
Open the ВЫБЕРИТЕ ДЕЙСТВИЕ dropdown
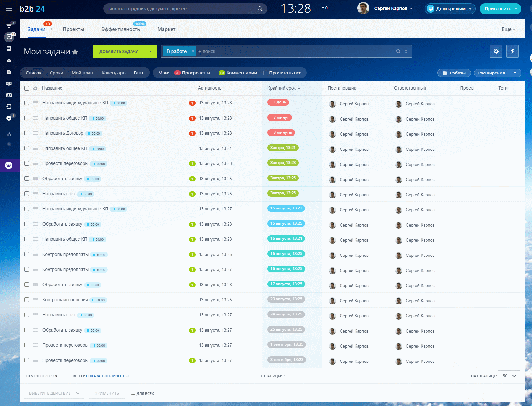(x=54, y=393)
